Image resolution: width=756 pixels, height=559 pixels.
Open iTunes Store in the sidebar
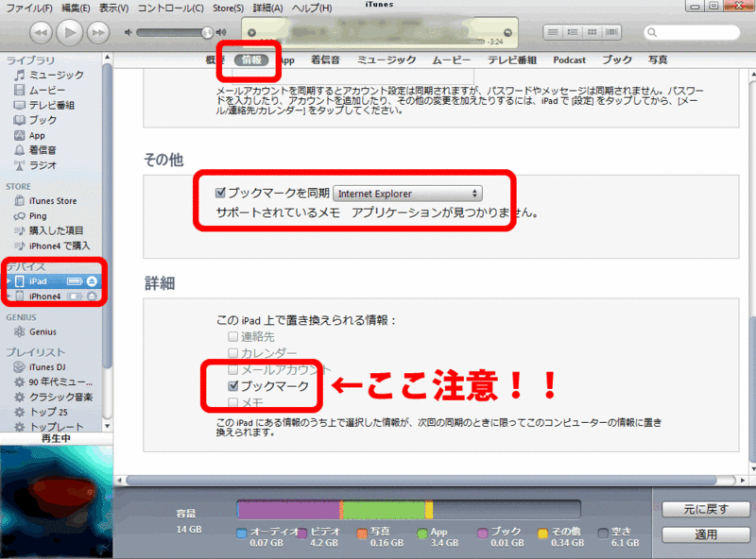tap(51, 201)
